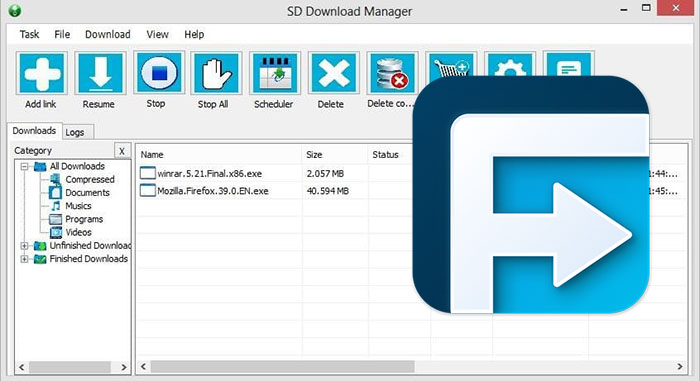Maximize the SD Download Manager window

coord(646,8)
